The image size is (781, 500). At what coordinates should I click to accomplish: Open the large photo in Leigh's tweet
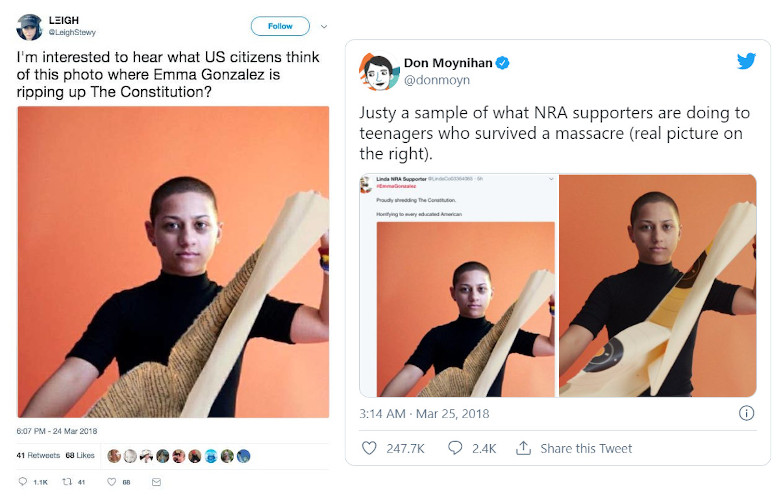click(173, 261)
